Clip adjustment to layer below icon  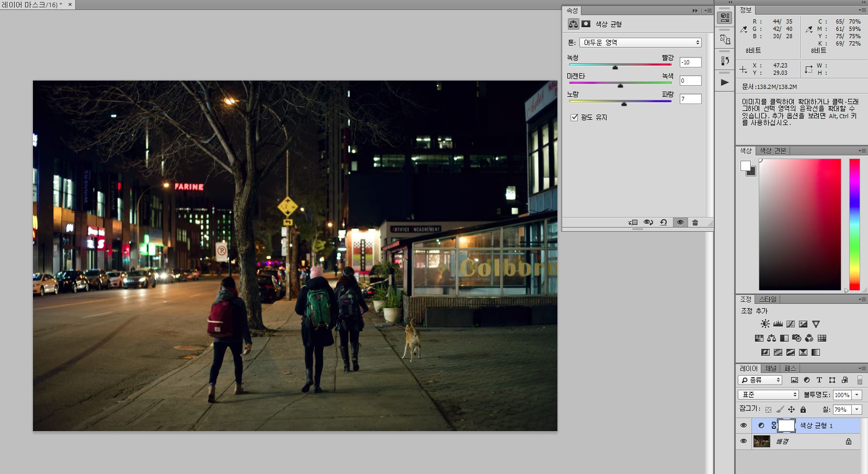pyautogui.click(x=633, y=222)
